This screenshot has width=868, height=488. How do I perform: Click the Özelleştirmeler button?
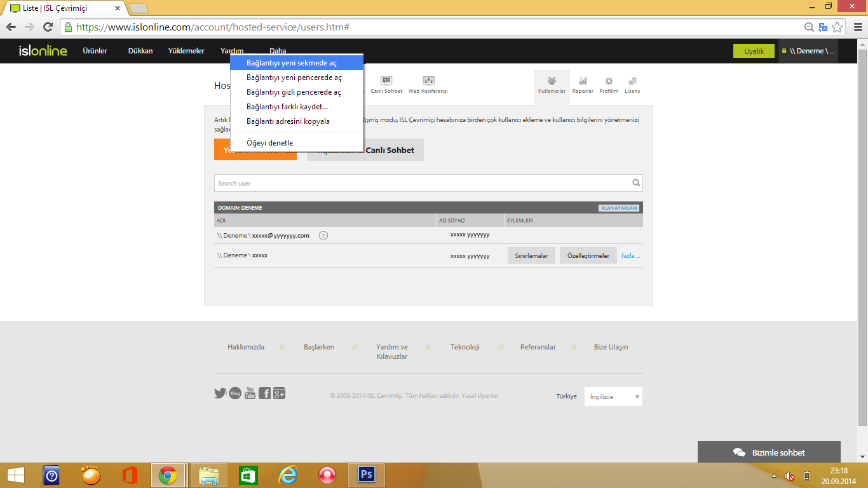(588, 255)
